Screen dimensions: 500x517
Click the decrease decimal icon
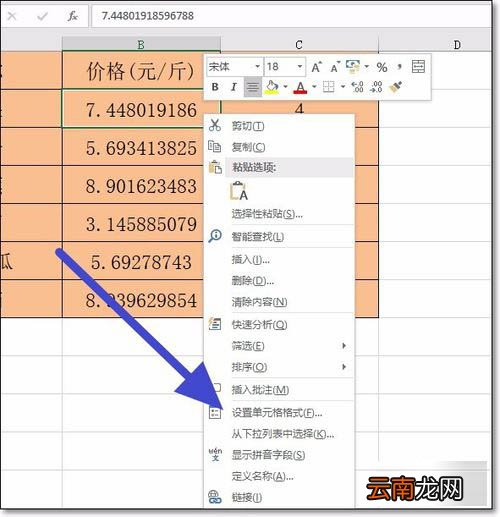(377, 87)
